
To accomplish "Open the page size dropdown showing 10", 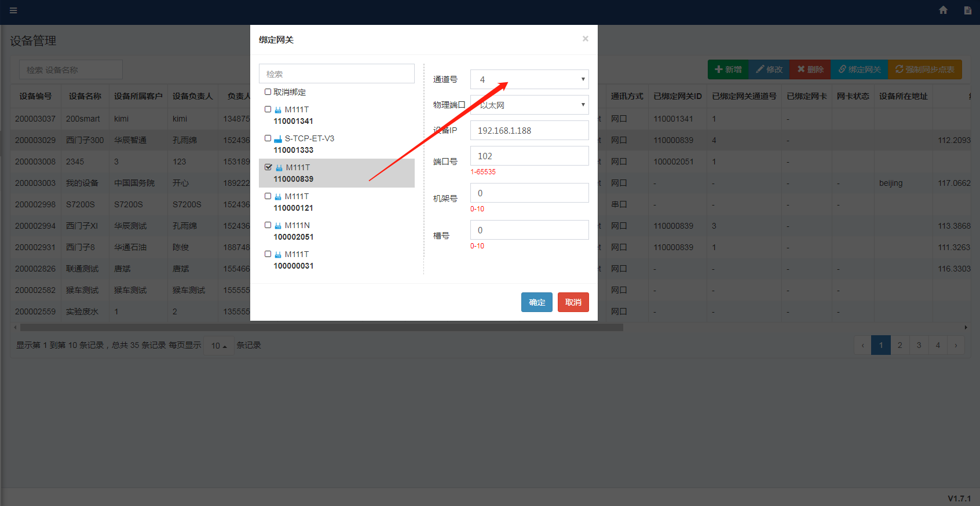I will click(x=218, y=346).
